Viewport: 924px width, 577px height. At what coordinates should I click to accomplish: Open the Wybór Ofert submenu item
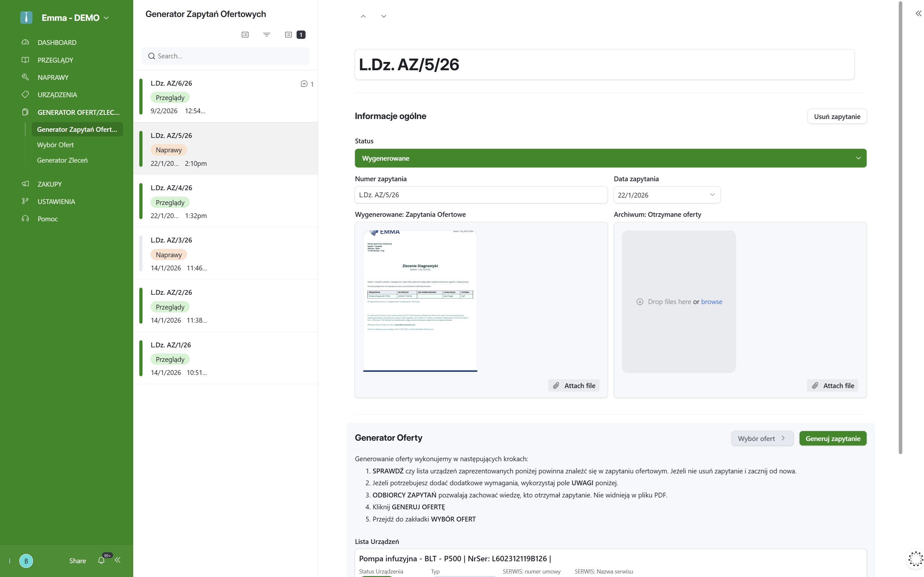pos(56,145)
